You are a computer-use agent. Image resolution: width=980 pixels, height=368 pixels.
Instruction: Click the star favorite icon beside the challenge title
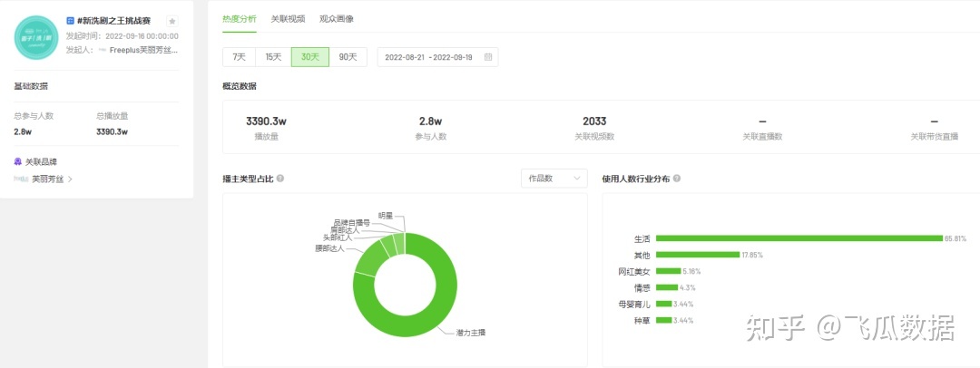pos(172,21)
